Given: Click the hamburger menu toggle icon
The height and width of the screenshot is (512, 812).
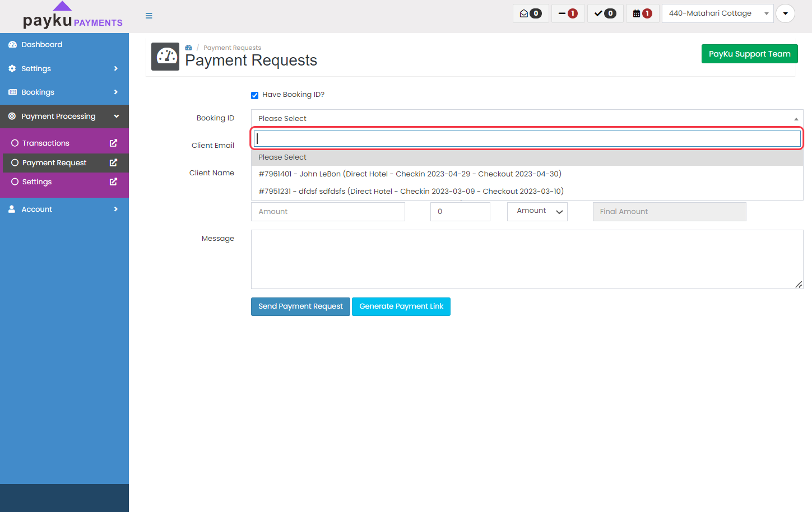Looking at the screenshot, I should pos(149,16).
